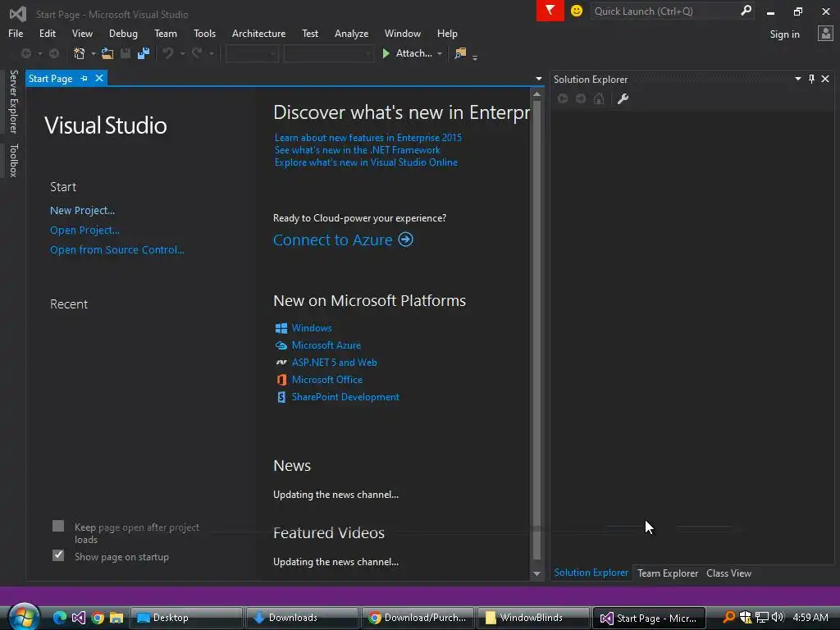This screenshot has width=840, height=630.
Task: Launch Chrome from taskbar quick launch
Action: [x=98, y=618]
